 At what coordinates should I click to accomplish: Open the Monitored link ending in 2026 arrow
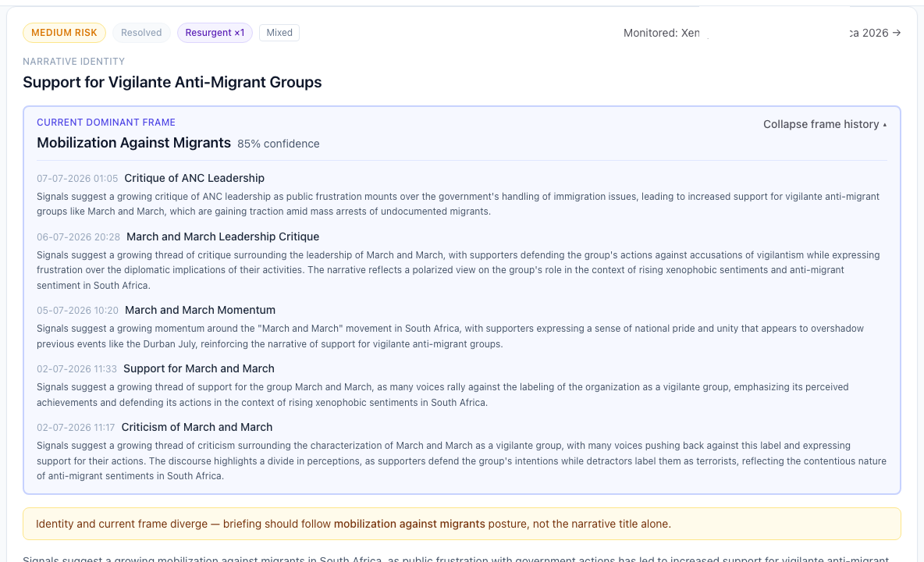pyautogui.click(x=762, y=33)
